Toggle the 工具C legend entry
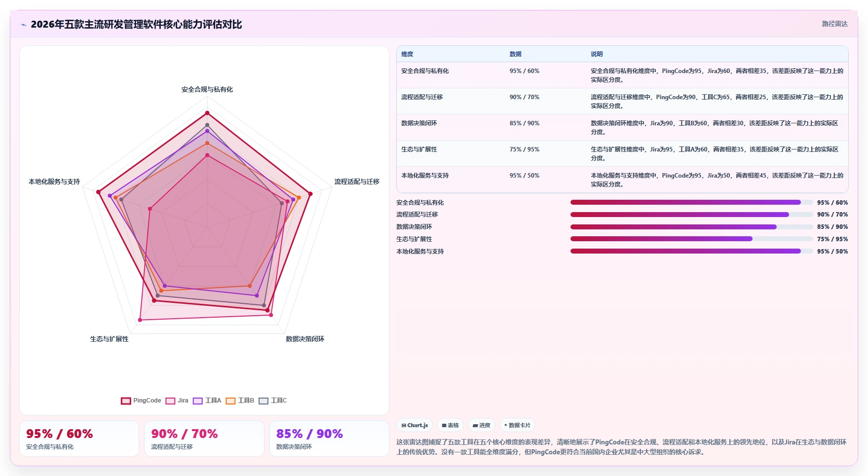Image resolution: width=868 pixels, height=476 pixels. (x=273, y=401)
